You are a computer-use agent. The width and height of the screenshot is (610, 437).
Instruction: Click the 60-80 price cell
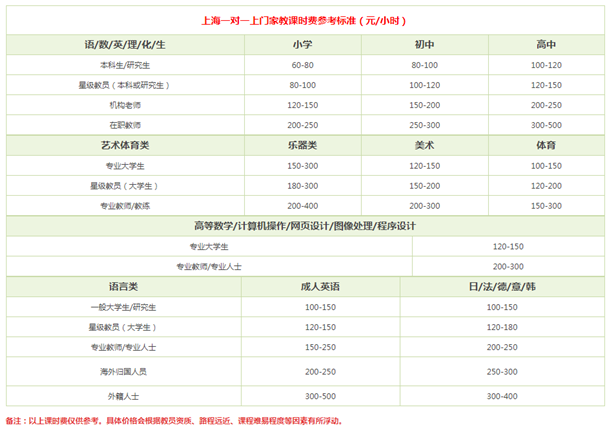pos(303,65)
